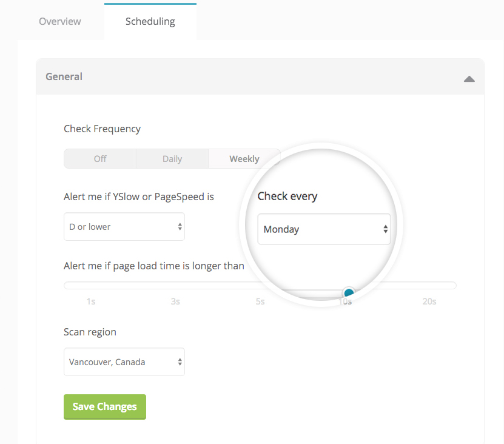This screenshot has height=444, width=504.
Task: Pick the 20s label on load time scale
Action: tap(429, 301)
